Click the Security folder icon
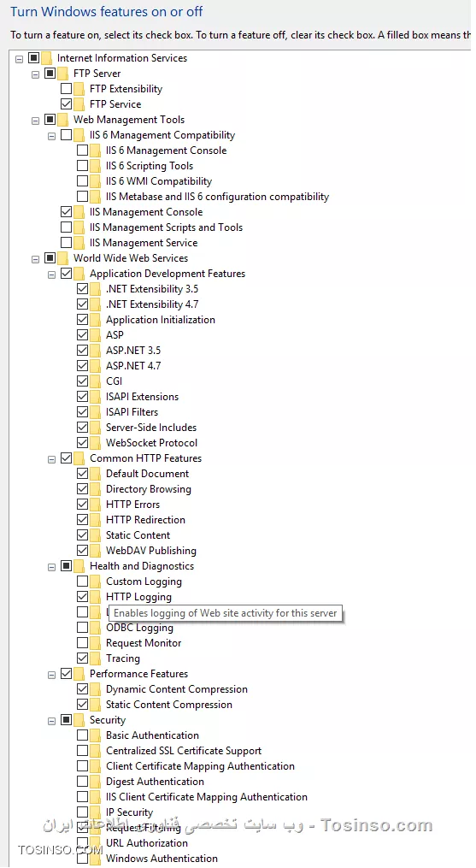Image resolution: width=476 pixels, height=868 pixels. pyautogui.click(x=79, y=720)
